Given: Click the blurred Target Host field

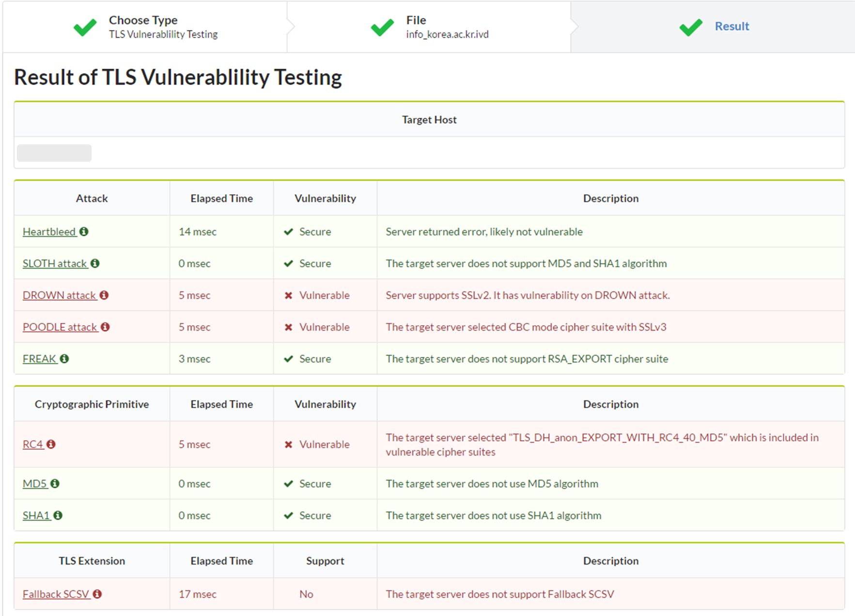Looking at the screenshot, I should point(54,153).
